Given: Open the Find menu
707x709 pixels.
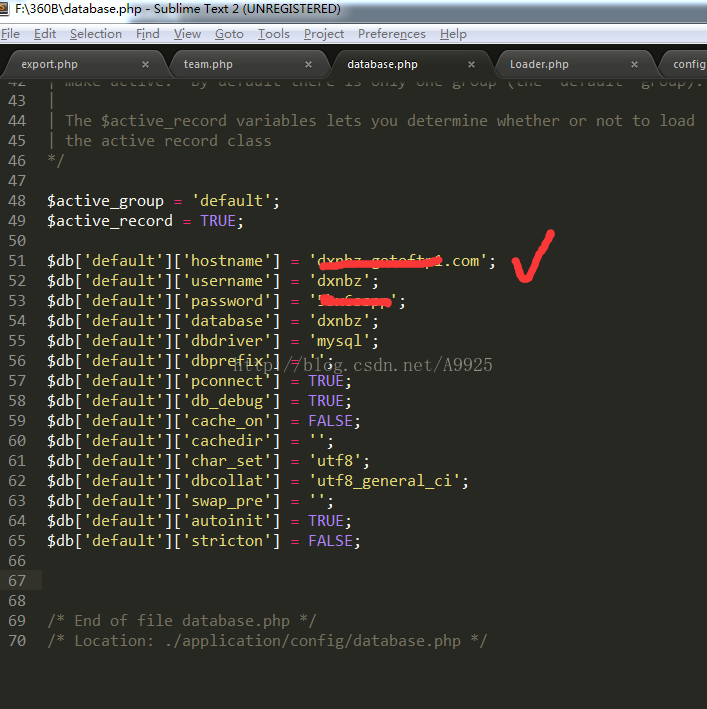Looking at the screenshot, I should coord(148,34).
